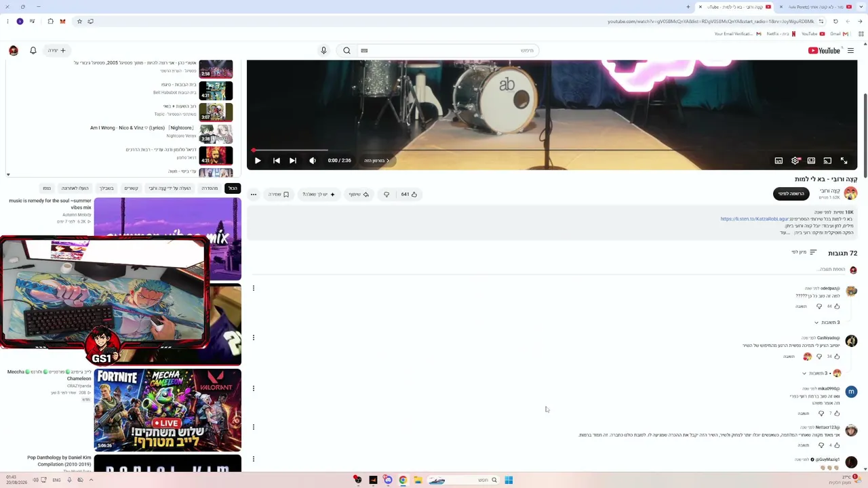Start voice search with the microphone icon
Viewport: 868px width, 488px height.
pyautogui.click(x=323, y=50)
